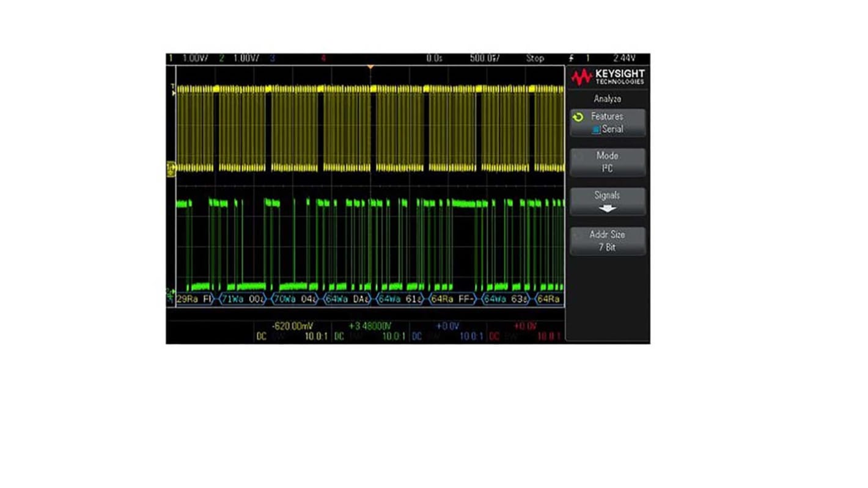Click the 500.0 timebase setting
Viewport: 868px width, 488px height.
pos(484,59)
